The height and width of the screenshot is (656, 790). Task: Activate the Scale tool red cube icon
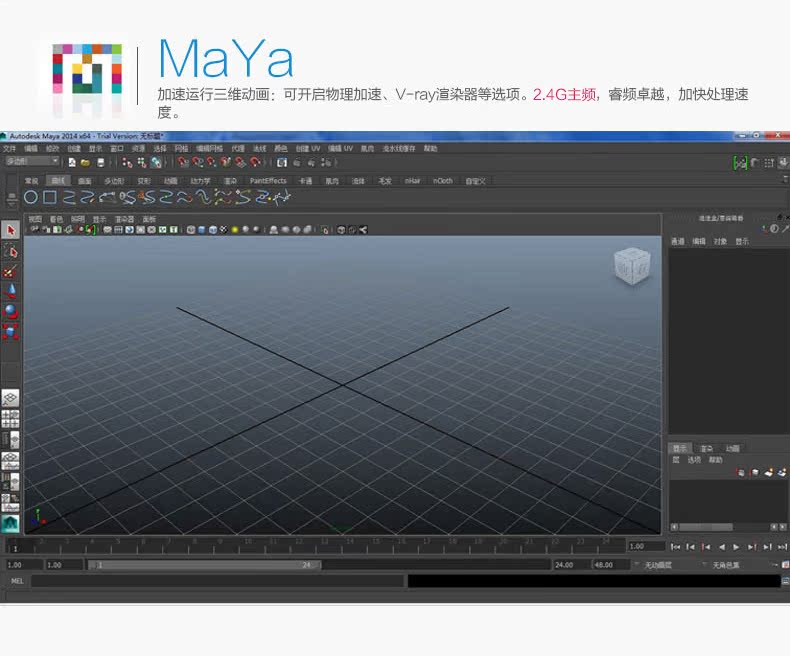[x=11, y=332]
